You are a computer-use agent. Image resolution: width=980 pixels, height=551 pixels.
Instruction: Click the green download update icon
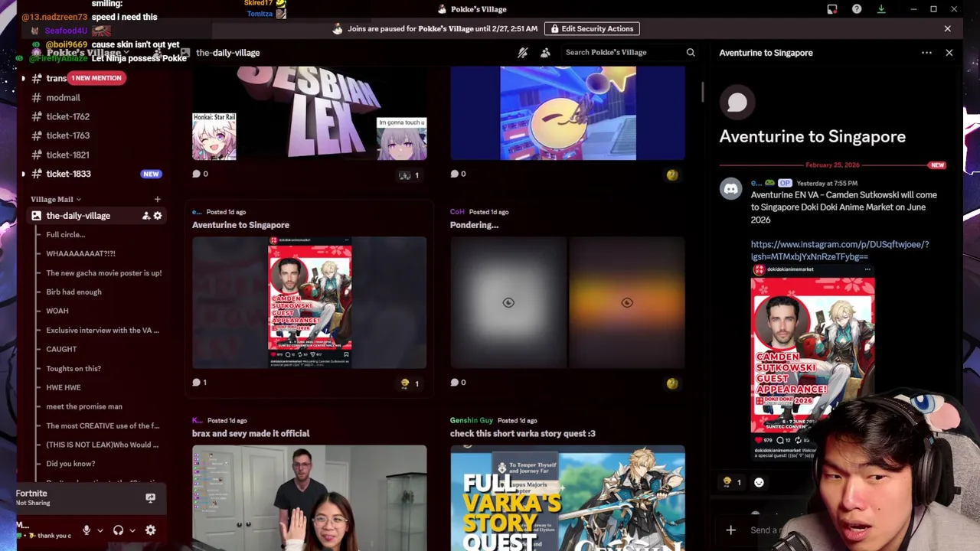click(x=881, y=9)
